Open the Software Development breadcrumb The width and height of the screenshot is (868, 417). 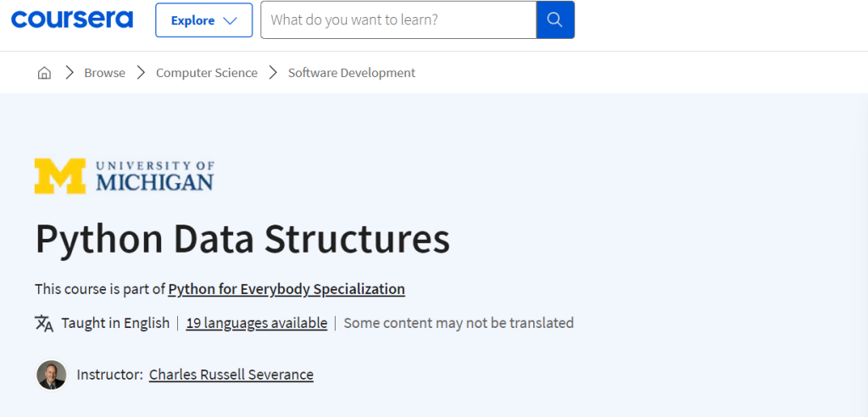tap(352, 73)
